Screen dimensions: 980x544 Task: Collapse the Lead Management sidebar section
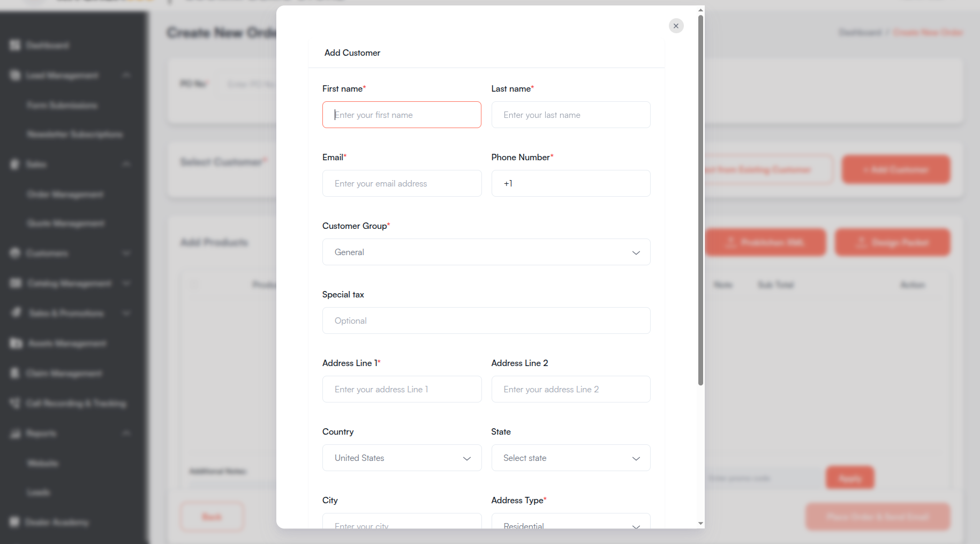126,75
